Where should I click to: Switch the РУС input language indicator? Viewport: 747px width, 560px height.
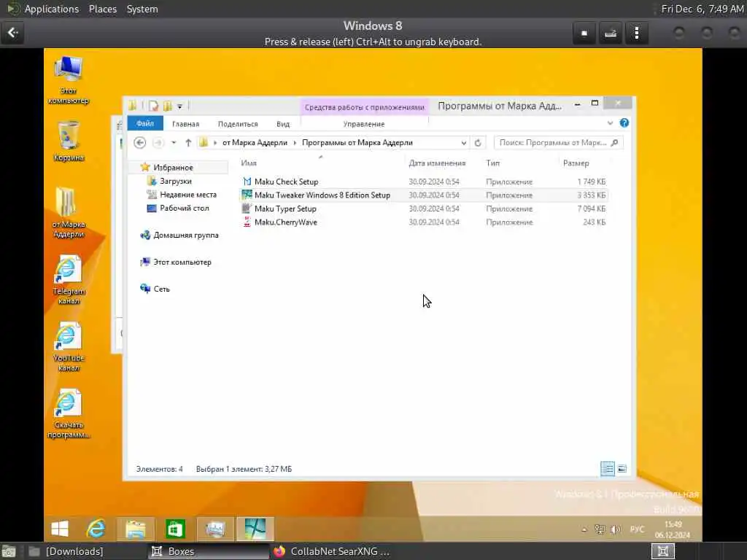pyautogui.click(x=636, y=529)
